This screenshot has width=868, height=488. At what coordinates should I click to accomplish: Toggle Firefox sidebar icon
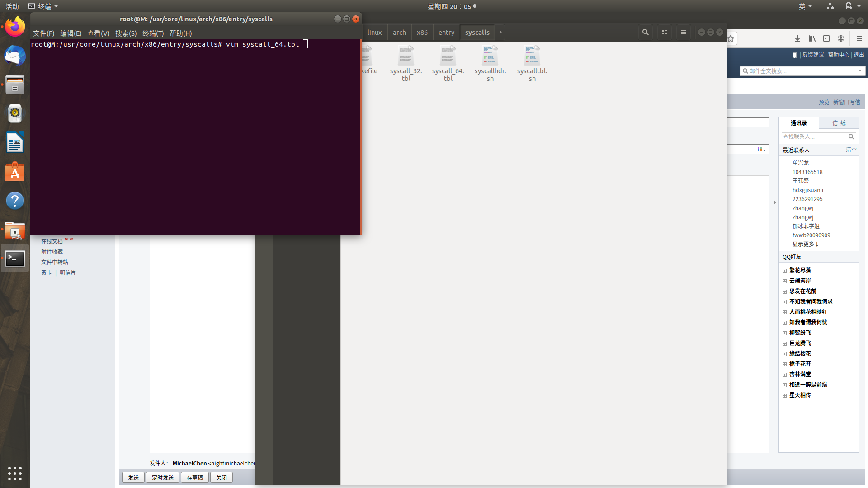[826, 39]
